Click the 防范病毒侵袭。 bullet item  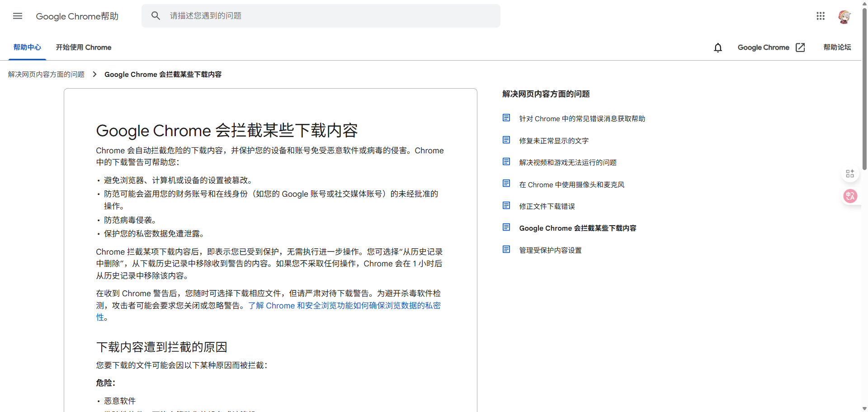tap(130, 220)
